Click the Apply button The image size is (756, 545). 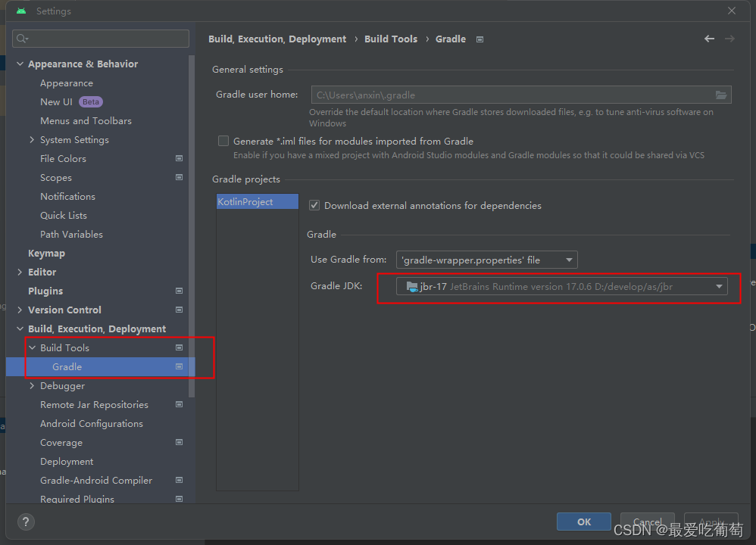[711, 522]
